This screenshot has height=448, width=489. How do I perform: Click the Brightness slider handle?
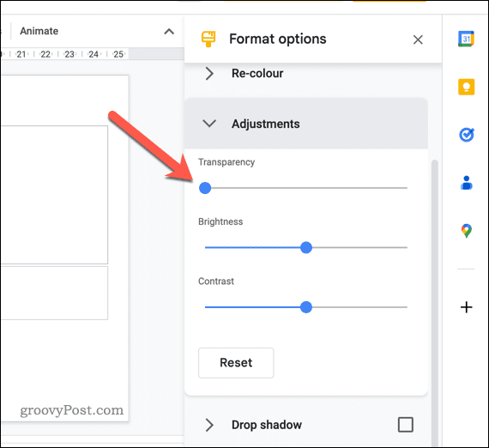coord(306,247)
